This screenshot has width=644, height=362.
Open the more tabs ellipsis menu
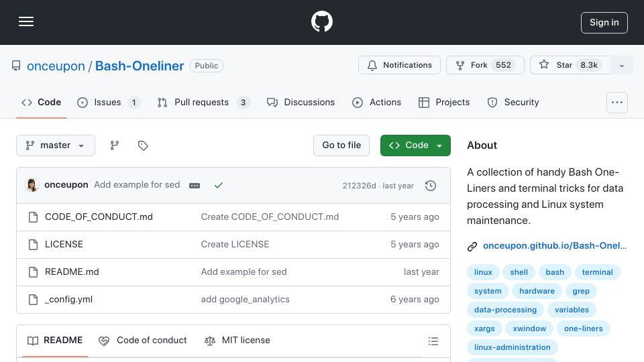(x=617, y=103)
